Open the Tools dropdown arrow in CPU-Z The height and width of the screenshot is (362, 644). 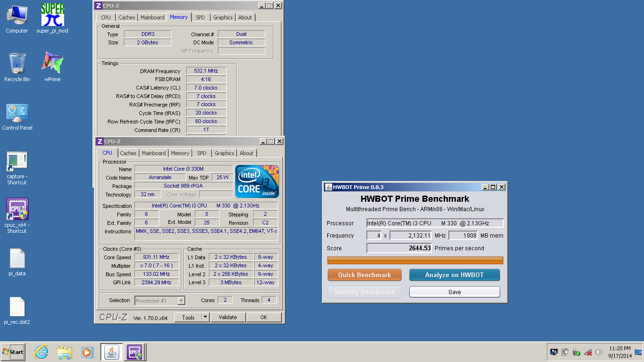pos(206,317)
